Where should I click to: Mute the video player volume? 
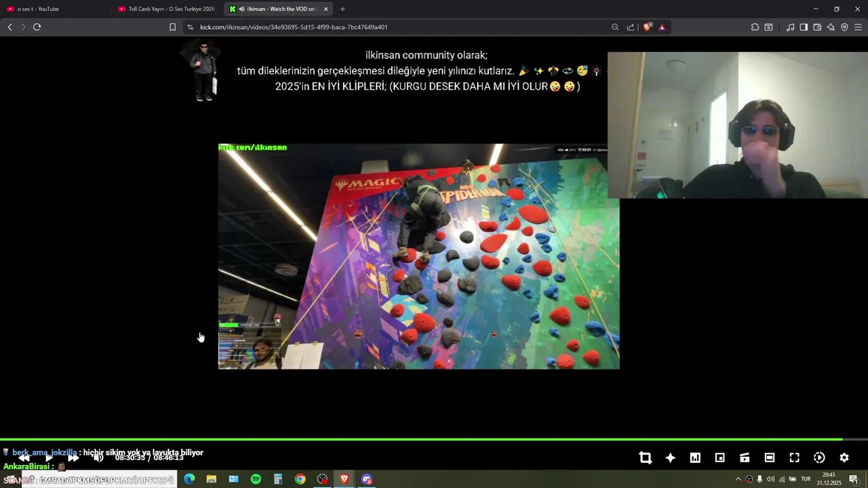[98, 457]
